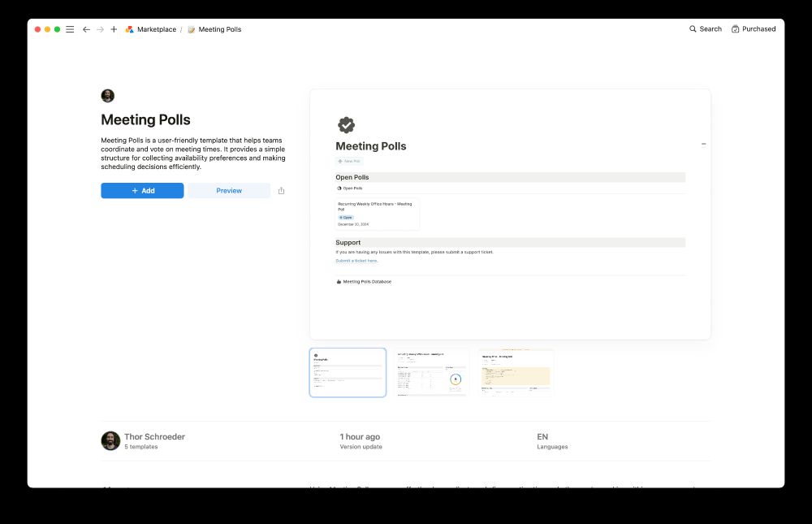Share the template via share icon

coord(281,191)
